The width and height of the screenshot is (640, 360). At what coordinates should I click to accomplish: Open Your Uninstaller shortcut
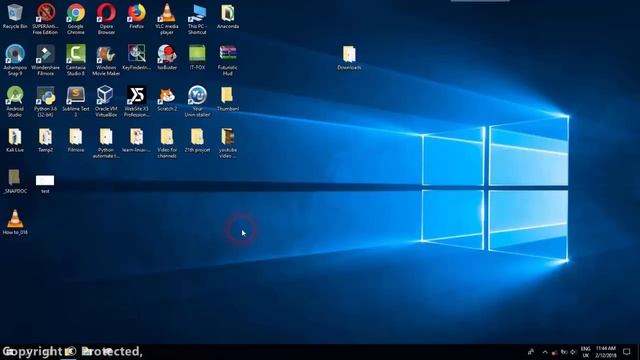click(x=197, y=102)
